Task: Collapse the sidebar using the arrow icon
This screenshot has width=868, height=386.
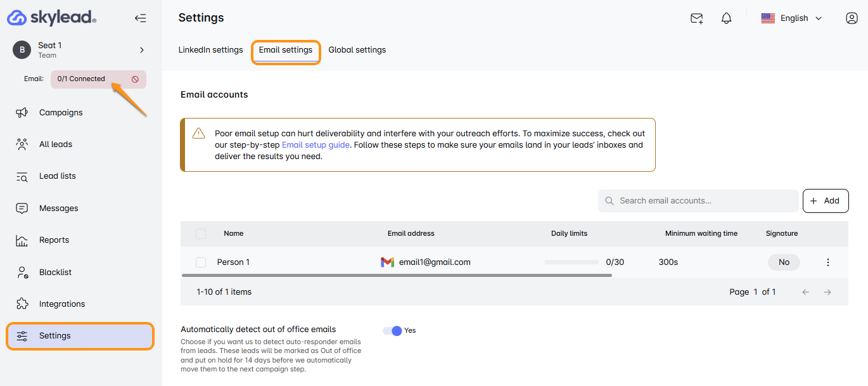Action: [x=140, y=18]
